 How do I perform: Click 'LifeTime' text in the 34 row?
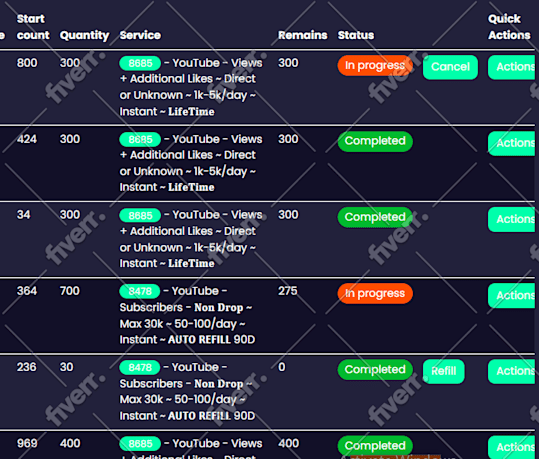pyautogui.click(x=191, y=264)
